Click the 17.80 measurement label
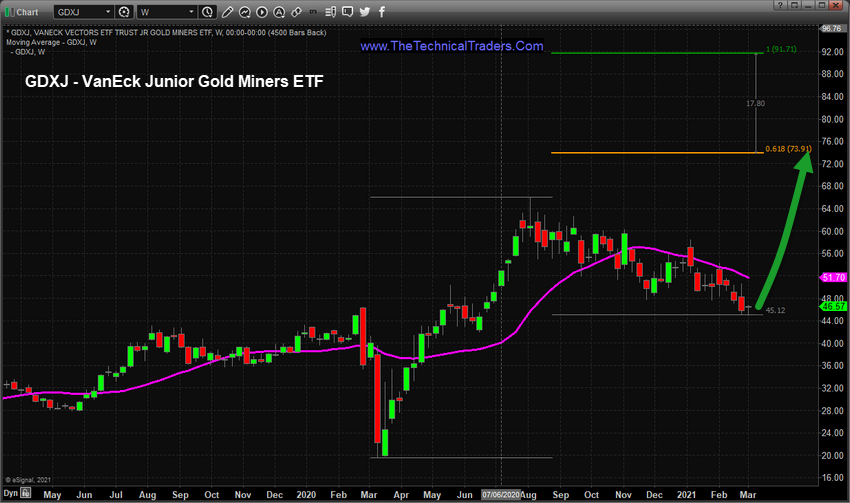This screenshot has height=503, width=850. tap(755, 103)
